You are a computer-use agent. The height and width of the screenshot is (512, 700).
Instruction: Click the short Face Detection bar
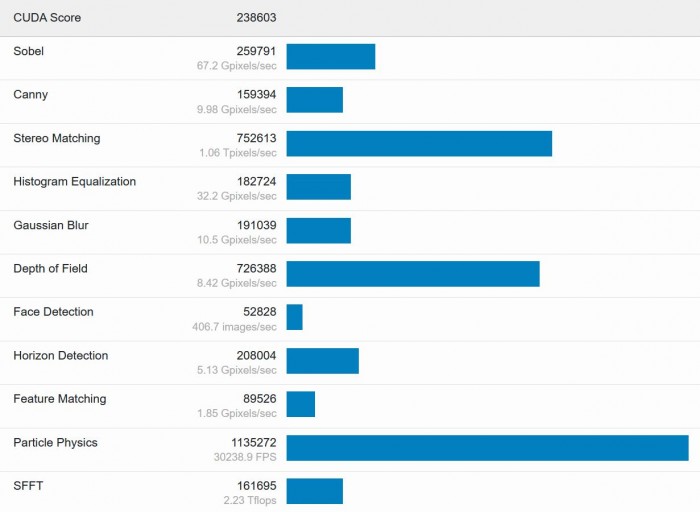294,317
